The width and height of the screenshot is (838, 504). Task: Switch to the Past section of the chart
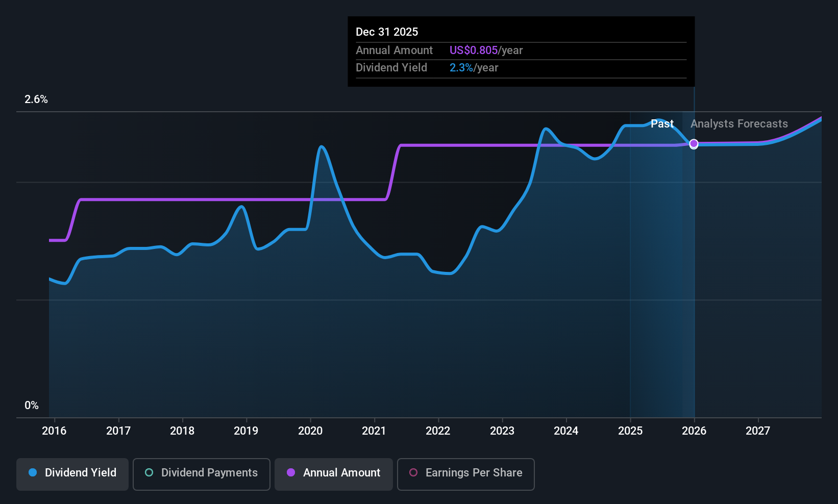pyautogui.click(x=662, y=123)
